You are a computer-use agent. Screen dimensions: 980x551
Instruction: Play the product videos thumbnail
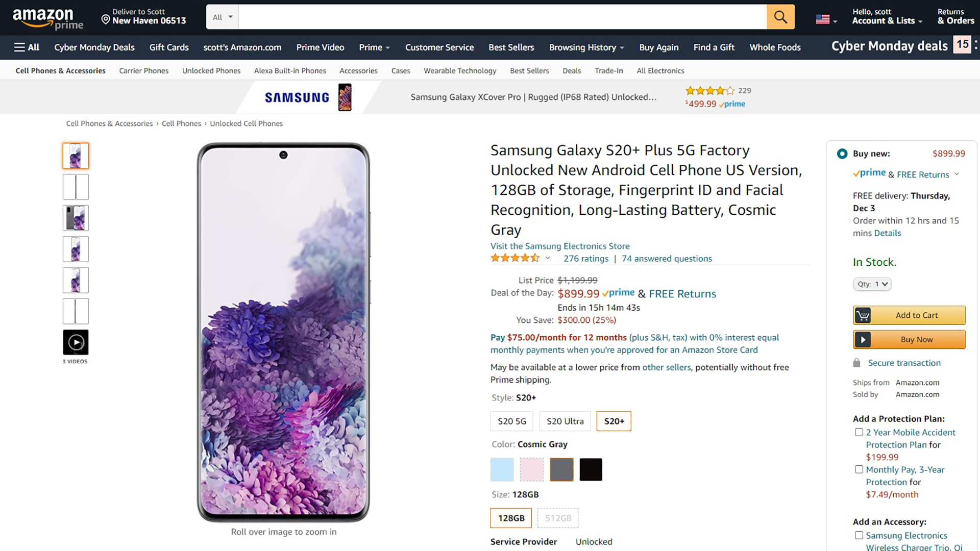(76, 342)
